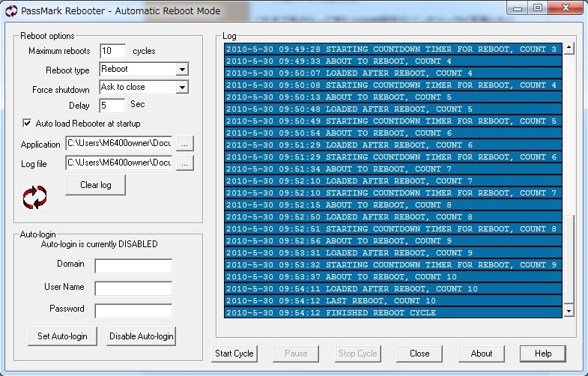
Task: Open the Force shutdown dropdown
Action: pos(182,88)
